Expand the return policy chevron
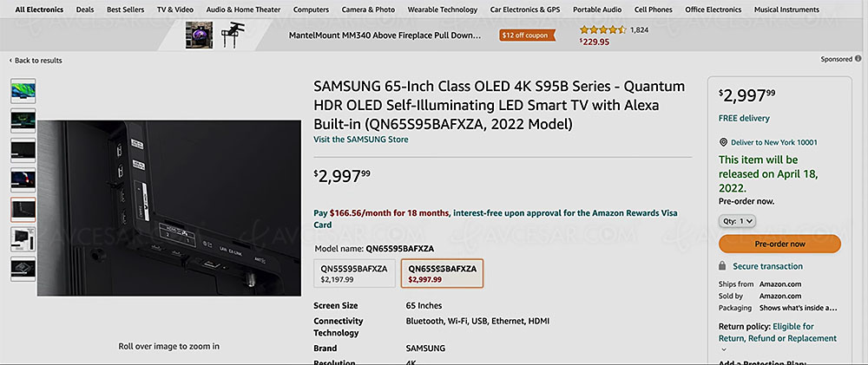This screenshot has width=868, height=365. click(723, 349)
